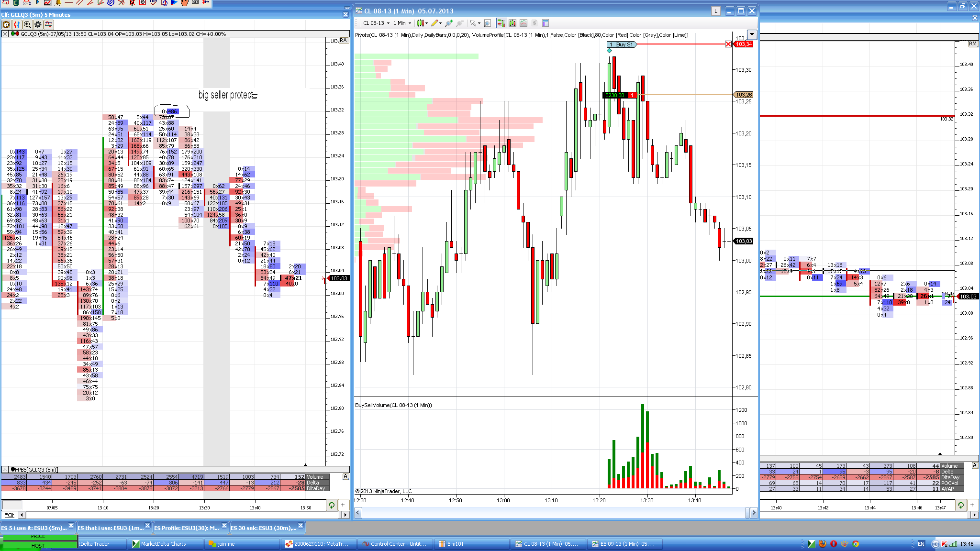
Task: Click the left arrow of NinjaTrader chart scrollbar
Action: coord(358,513)
